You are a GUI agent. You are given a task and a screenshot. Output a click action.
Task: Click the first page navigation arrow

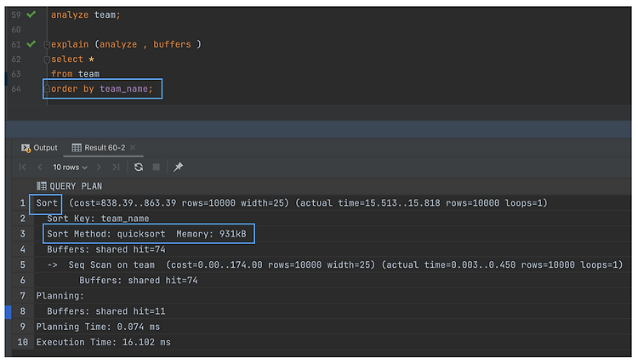pyautogui.click(x=23, y=167)
